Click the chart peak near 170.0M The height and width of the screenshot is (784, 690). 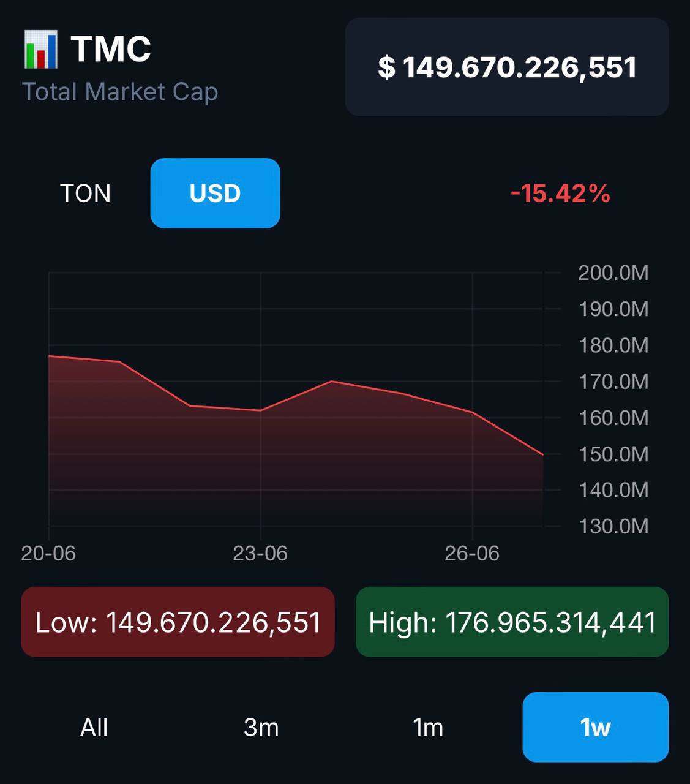(x=331, y=381)
